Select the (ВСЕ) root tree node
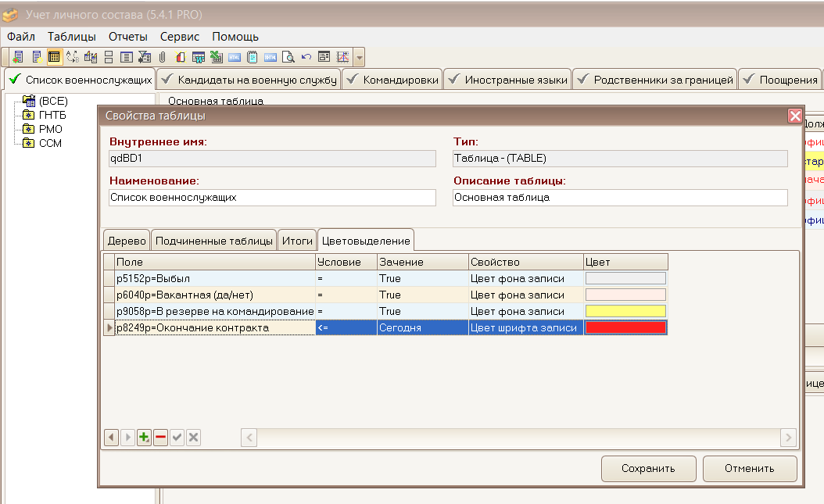 click(x=53, y=101)
